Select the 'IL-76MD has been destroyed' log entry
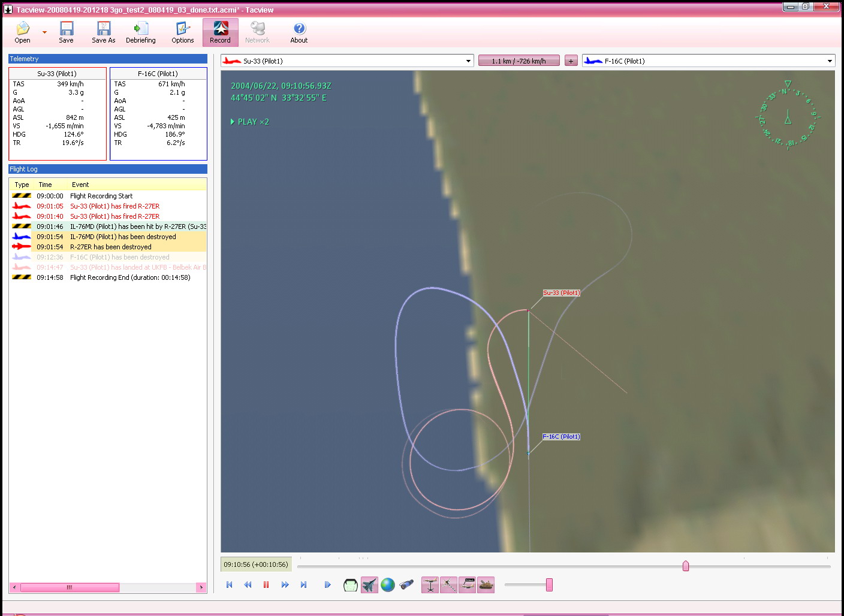The width and height of the screenshot is (844, 616). coord(123,237)
